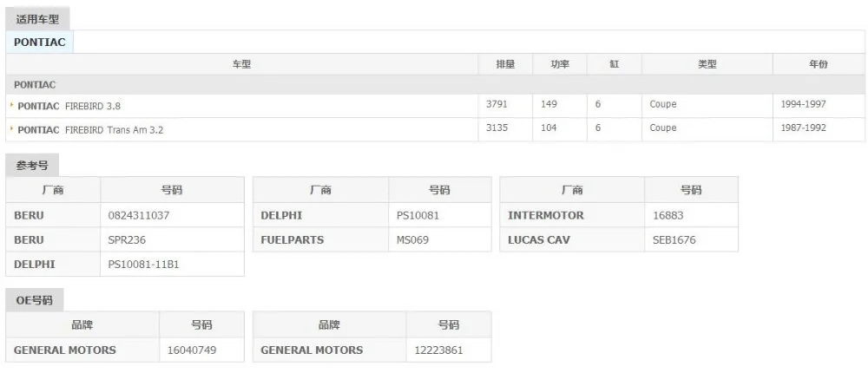Click arrow icon beside FIREBIRD 3.8

[12, 105]
